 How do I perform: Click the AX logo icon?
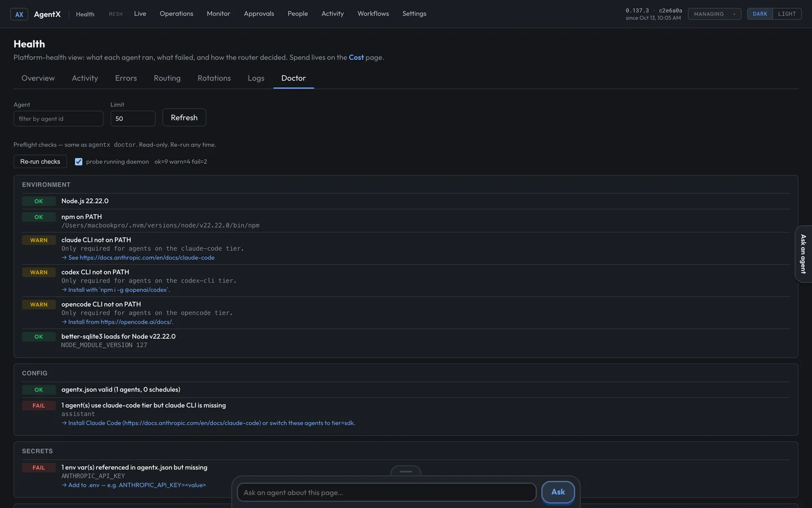[19, 14]
